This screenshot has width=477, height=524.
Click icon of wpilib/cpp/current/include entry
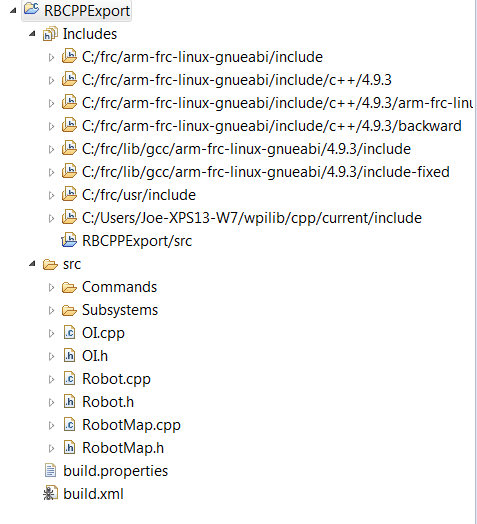click(69, 217)
